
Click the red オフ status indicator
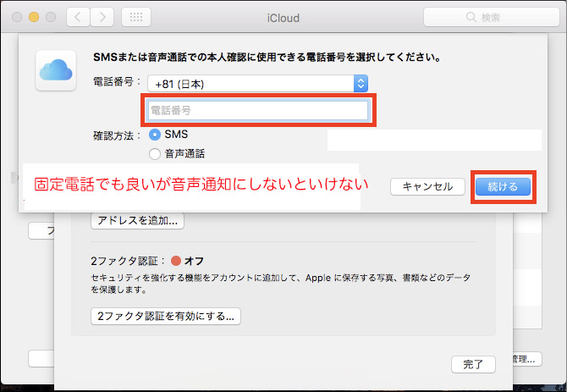(x=176, y=260)
